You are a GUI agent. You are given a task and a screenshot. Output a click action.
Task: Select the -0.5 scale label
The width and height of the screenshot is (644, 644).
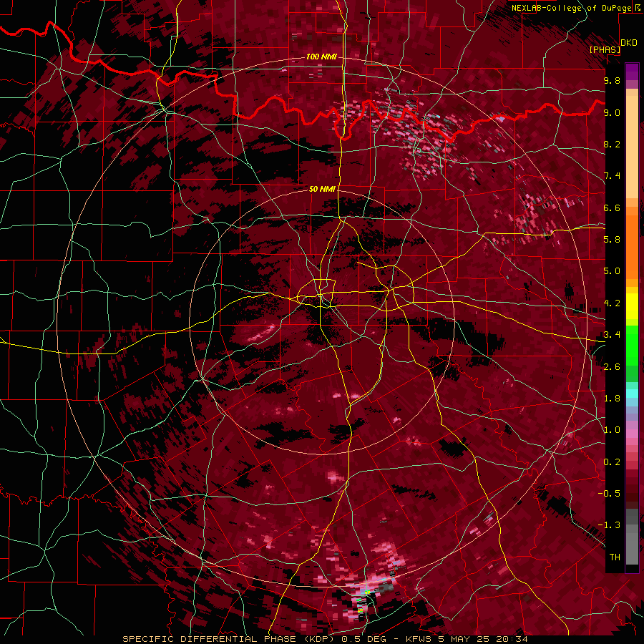(x=609, y=494)
